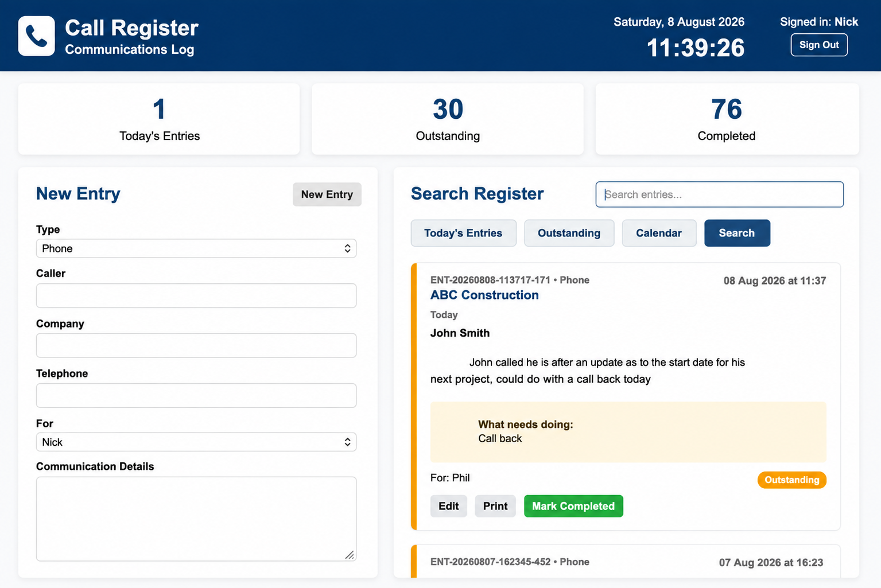This screenshot has width=881, height=588.
Task: Click the timestamp 08 Aug 2026 at 11:37
Action: [774, 281]
